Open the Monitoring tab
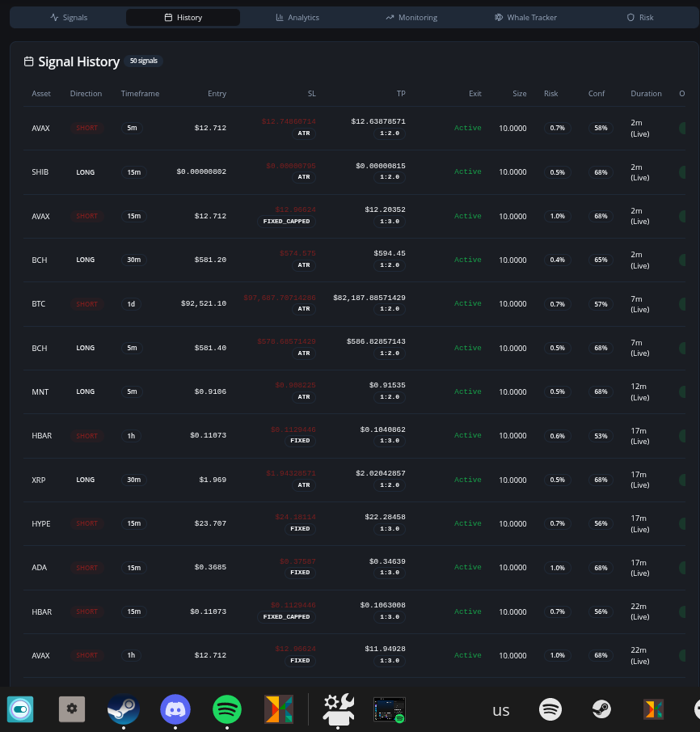The width and height of the screenshot is (700, 732). (x=411, y=17)
